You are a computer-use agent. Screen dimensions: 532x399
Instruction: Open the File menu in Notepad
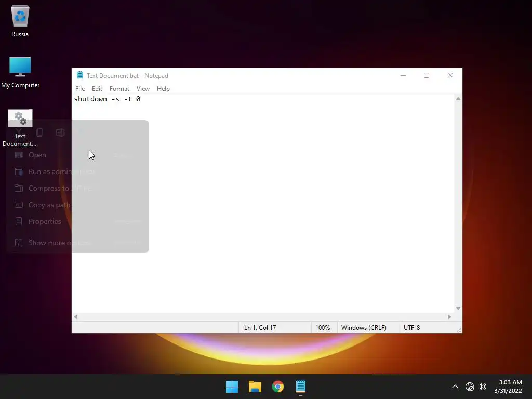click(x=80, y=88)
